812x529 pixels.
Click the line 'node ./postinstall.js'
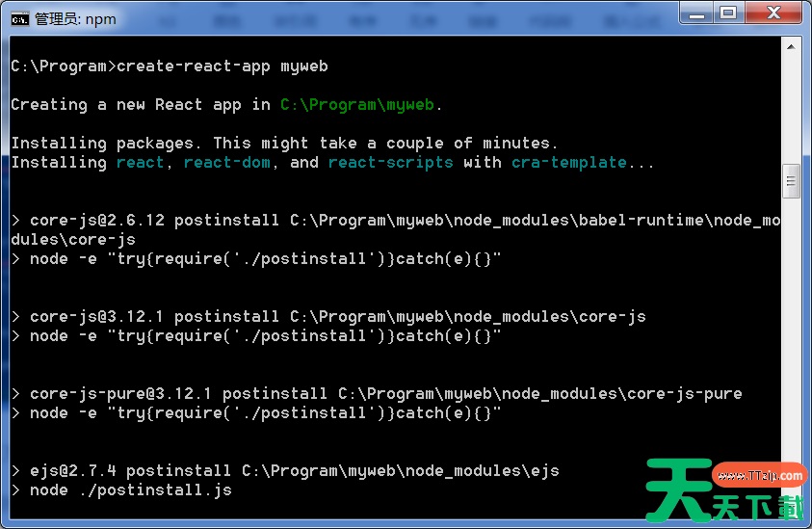130,490
